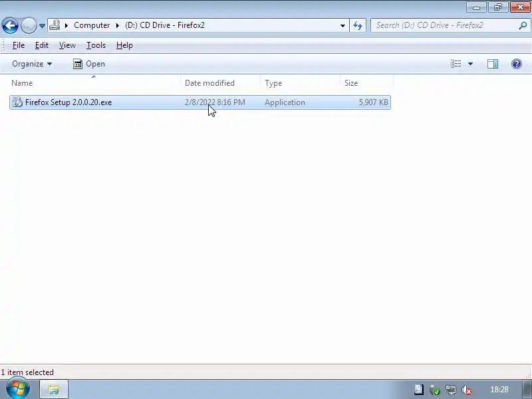Viewport: 532px width, 399px height.
Task: Sort by Name column header
Action: pyautogui.click(x=95, y=83)
